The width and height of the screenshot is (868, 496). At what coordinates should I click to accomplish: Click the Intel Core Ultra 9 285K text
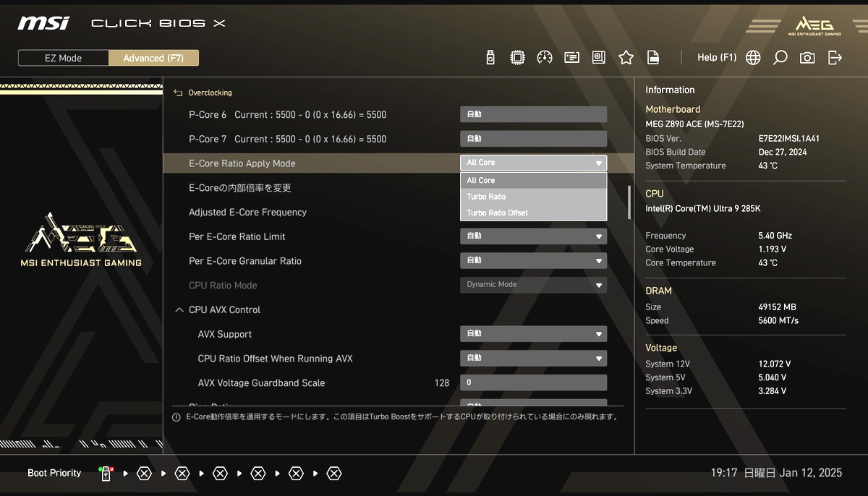pos(703,209)
